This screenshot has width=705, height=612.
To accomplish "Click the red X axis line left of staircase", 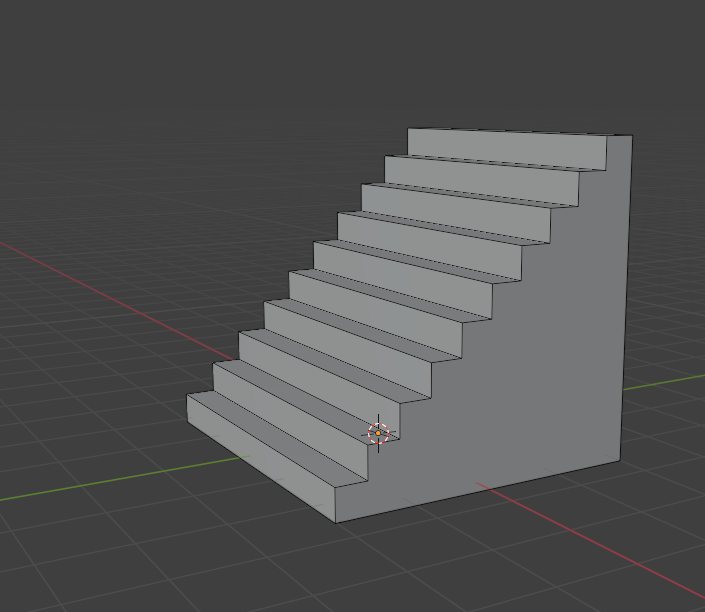I will 120,298.
